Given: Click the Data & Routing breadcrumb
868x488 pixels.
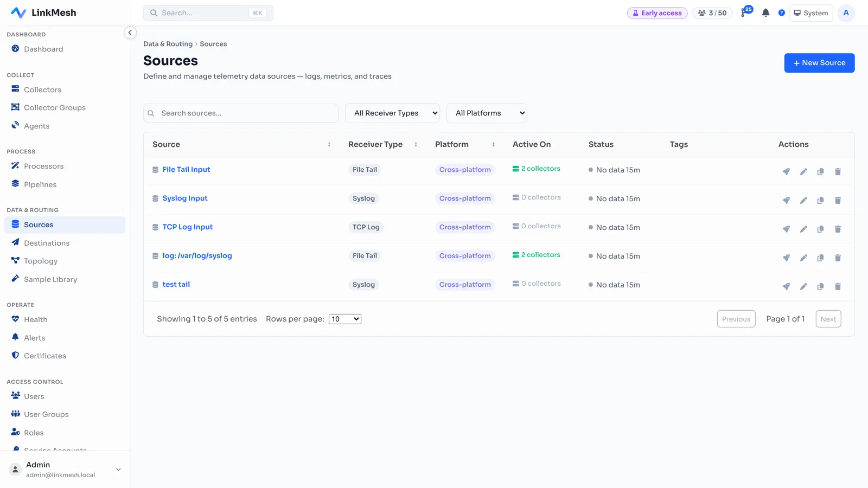Looking at the screenshot, I should [x=168, y=44].
